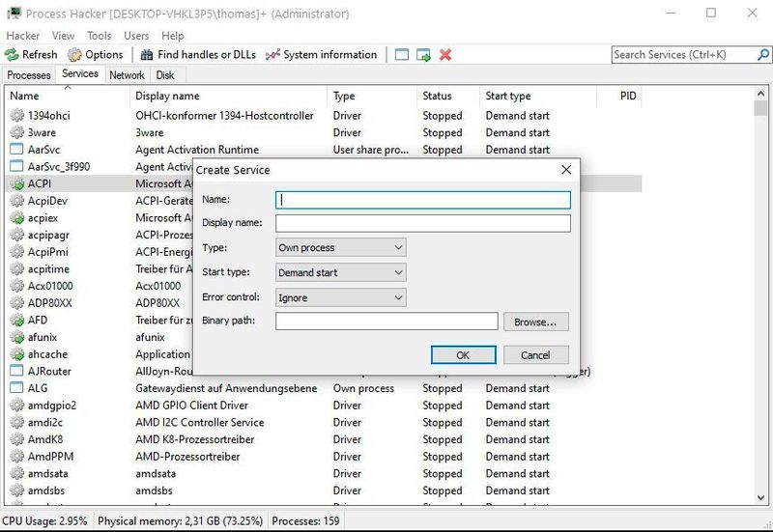Click the Search Services box
This screenshot has width=773, height=532.
[684, 55]
